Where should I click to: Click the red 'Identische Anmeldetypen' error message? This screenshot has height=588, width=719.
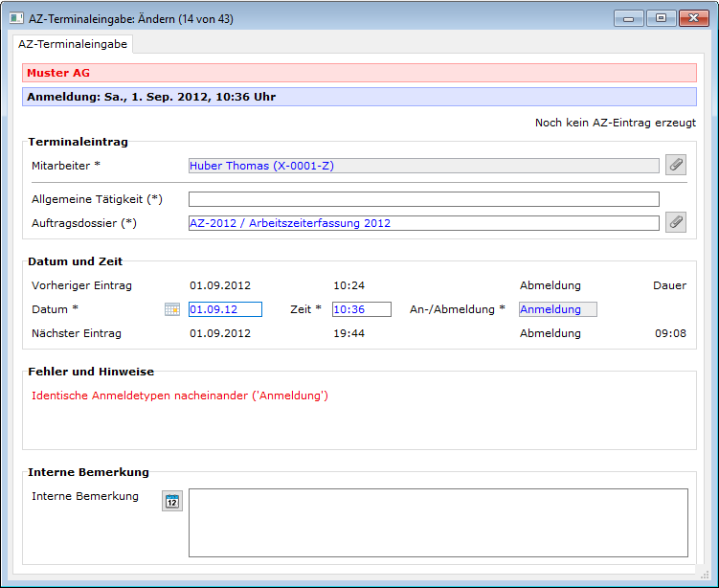pyautogui.click(x=180, y=396)
